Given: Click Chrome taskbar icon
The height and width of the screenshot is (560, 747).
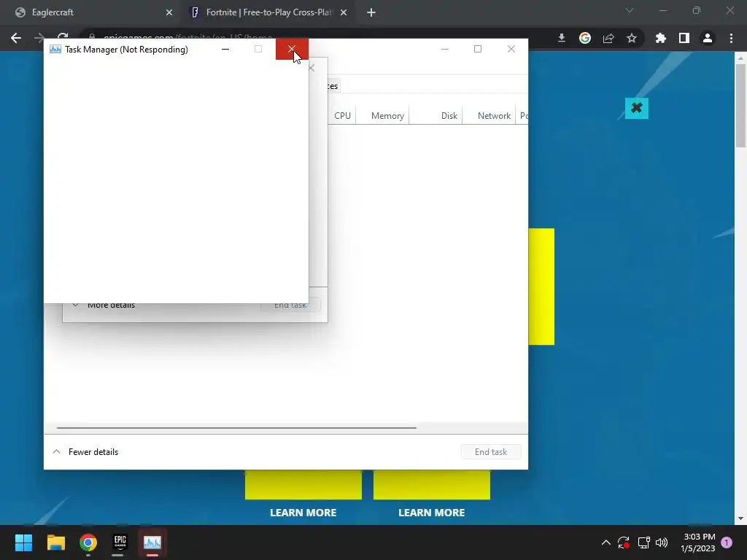Looking at the screenshot, I should (88, 542).
